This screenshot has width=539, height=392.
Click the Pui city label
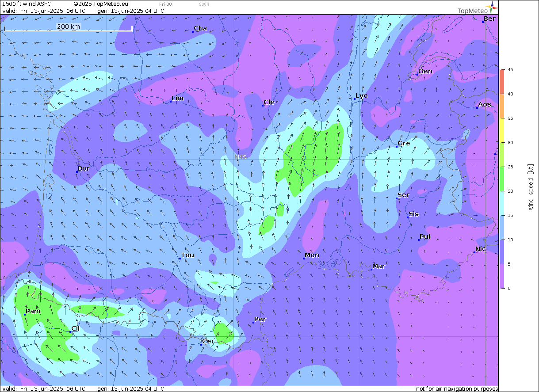click(425, 236)
